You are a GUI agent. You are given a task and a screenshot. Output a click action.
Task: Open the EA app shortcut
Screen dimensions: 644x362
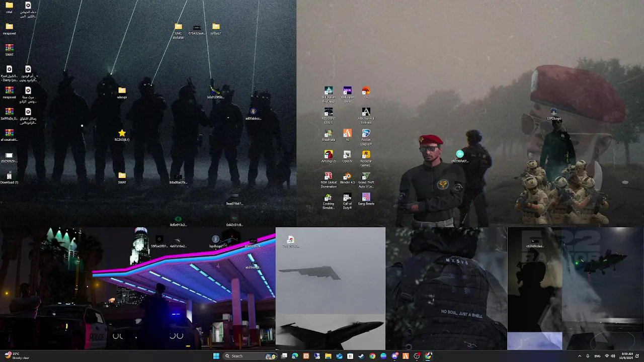tap(366, 93)
